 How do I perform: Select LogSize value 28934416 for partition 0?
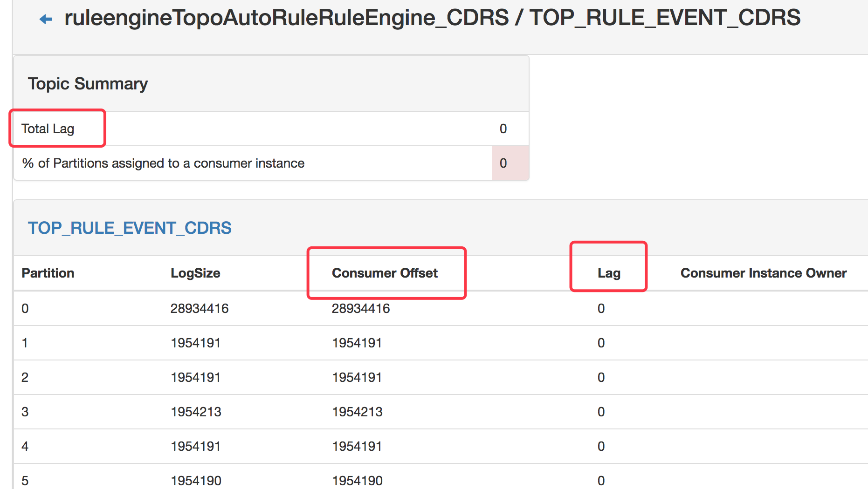[200, 308]
